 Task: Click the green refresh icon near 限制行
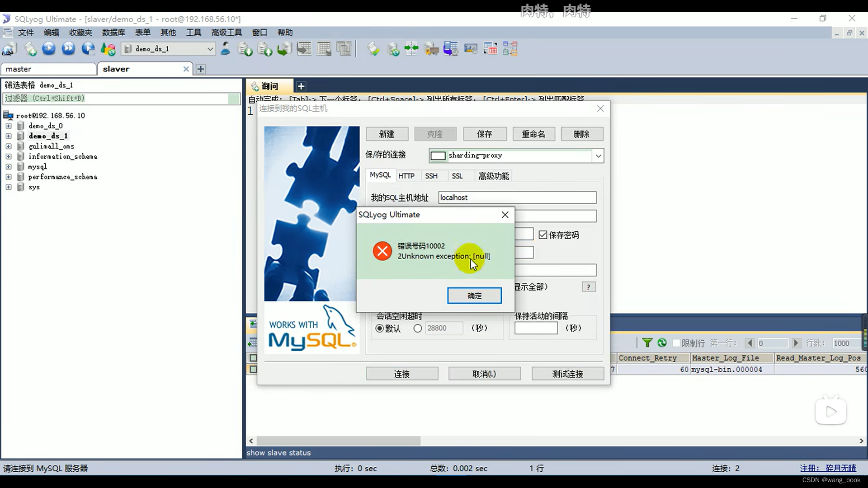click(662, 343)
